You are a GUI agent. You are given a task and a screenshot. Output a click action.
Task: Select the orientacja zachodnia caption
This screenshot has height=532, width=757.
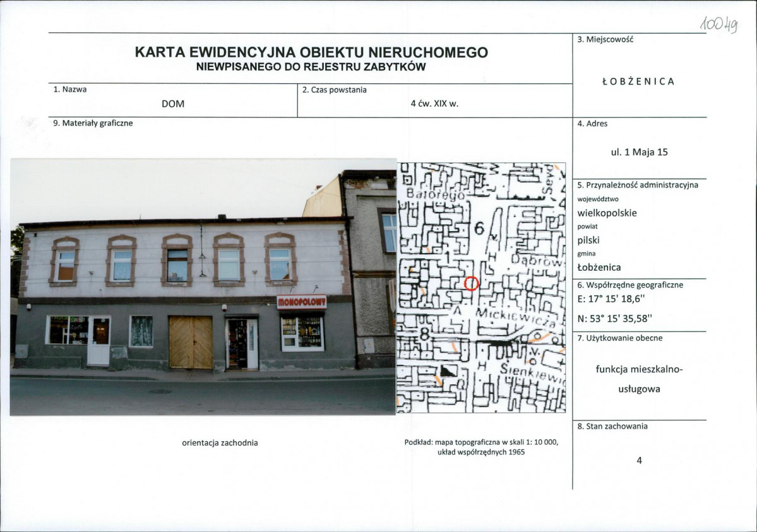click(219, 444)
